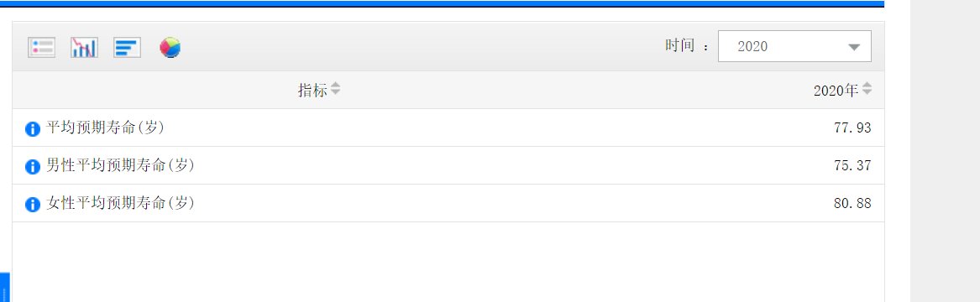
Task: Click the 指标 column header text
Action: [312, 91]
